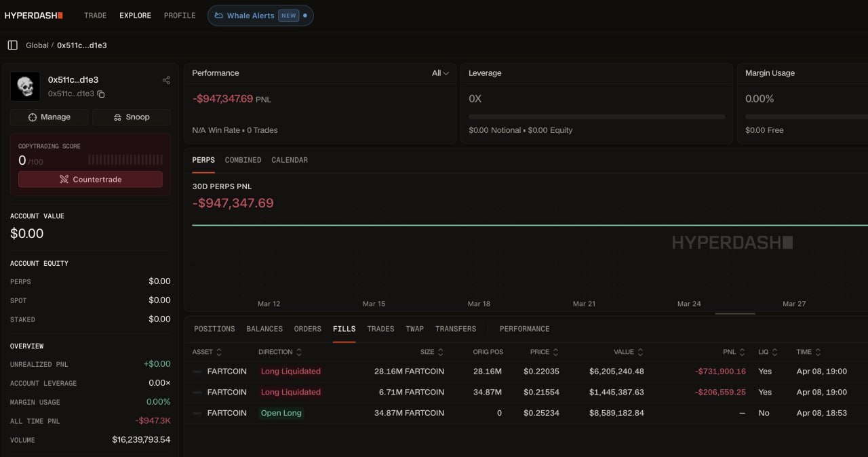Select the Transfers tab
The width and height of the screenshot is (868, 457).
[456, 329]
